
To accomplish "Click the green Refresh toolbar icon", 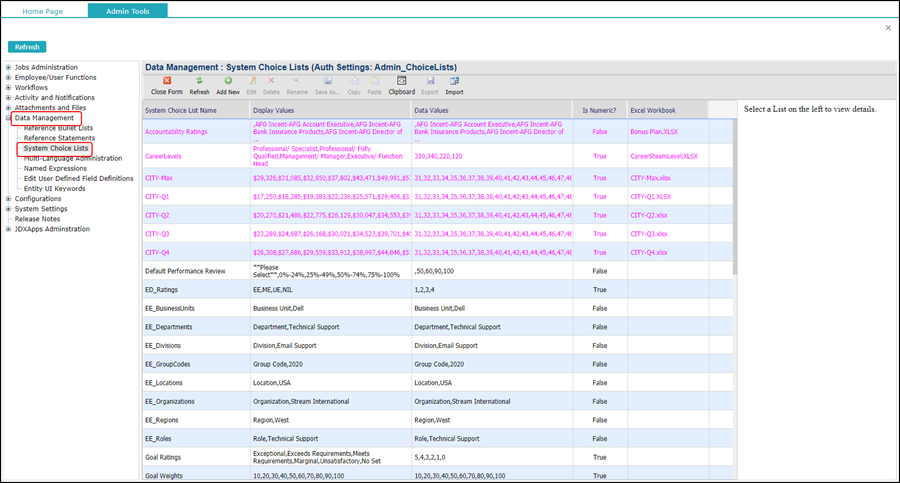I will [199, 81].
